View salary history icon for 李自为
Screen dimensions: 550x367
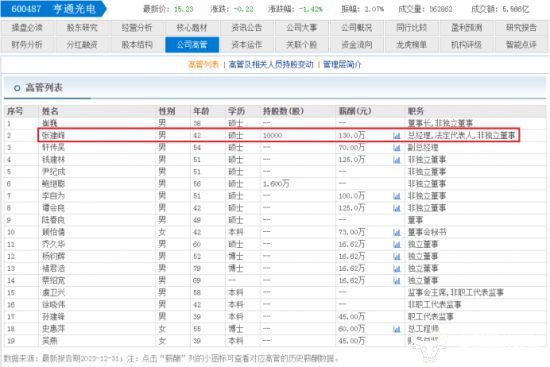coord(397,196)
